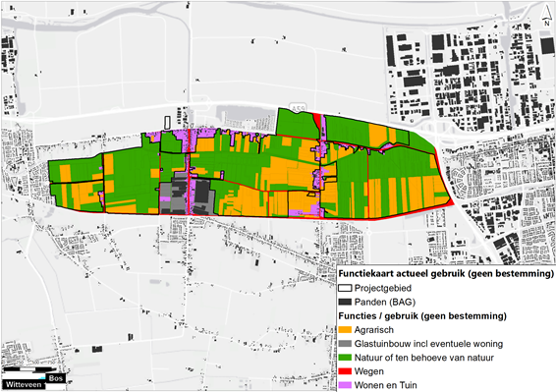Click the Projectgebied legend symbol box
Screen dimensions: 556x392
point(345,288)
